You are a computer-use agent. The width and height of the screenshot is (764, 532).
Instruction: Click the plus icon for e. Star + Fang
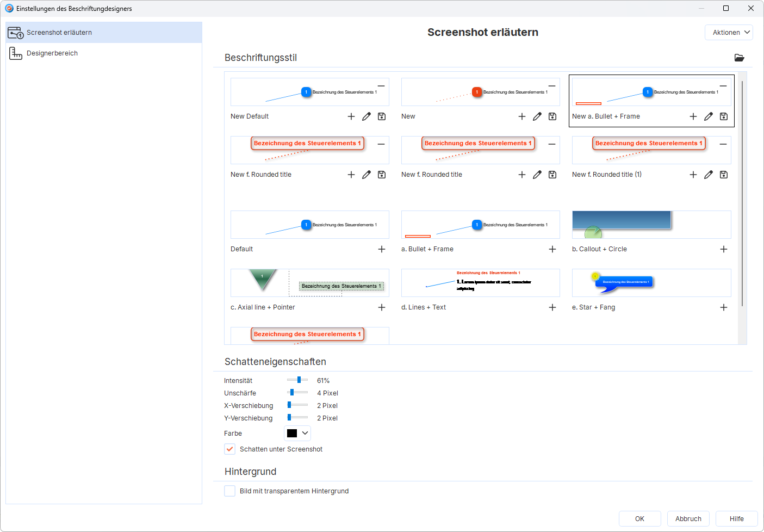(x=724, y=307)
